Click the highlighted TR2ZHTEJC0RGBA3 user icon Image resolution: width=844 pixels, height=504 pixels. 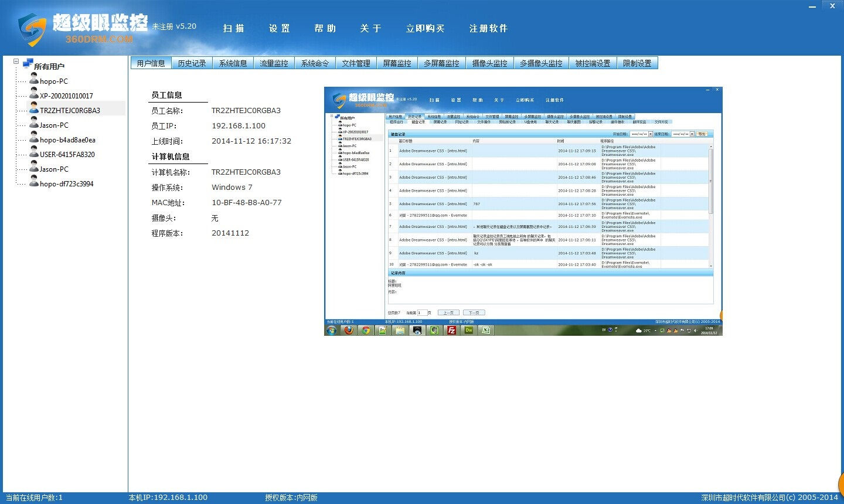click(x=34, y=109)
